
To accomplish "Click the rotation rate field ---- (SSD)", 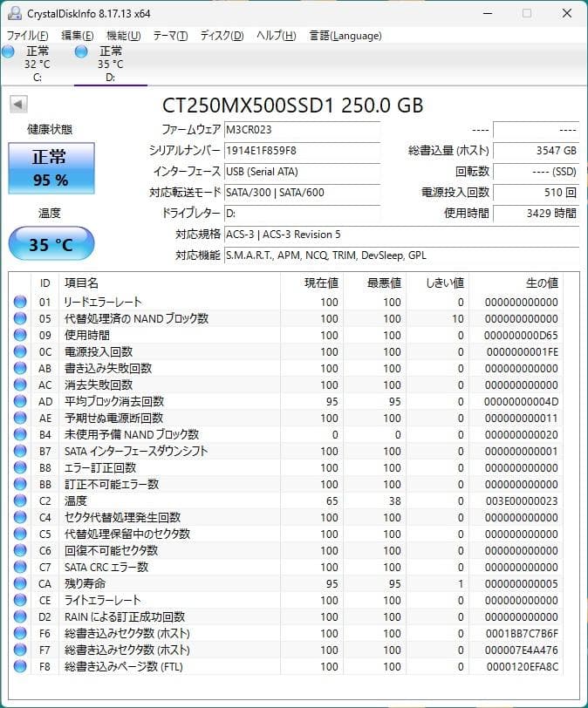I will [x=536, y=172].
